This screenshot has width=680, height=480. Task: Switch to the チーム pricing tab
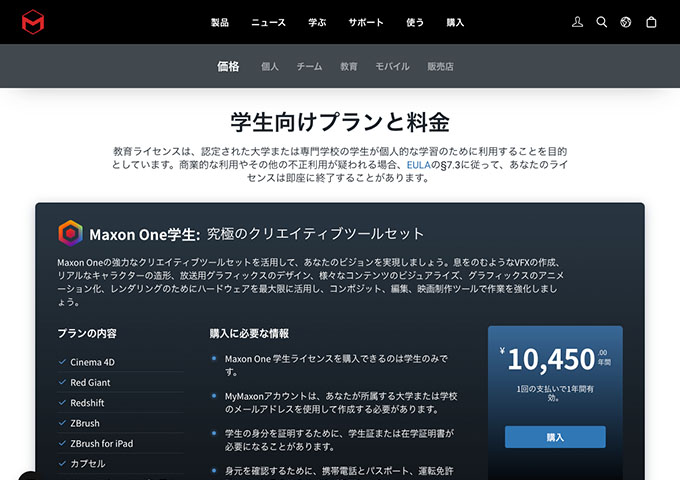click(x=309, y=67)
